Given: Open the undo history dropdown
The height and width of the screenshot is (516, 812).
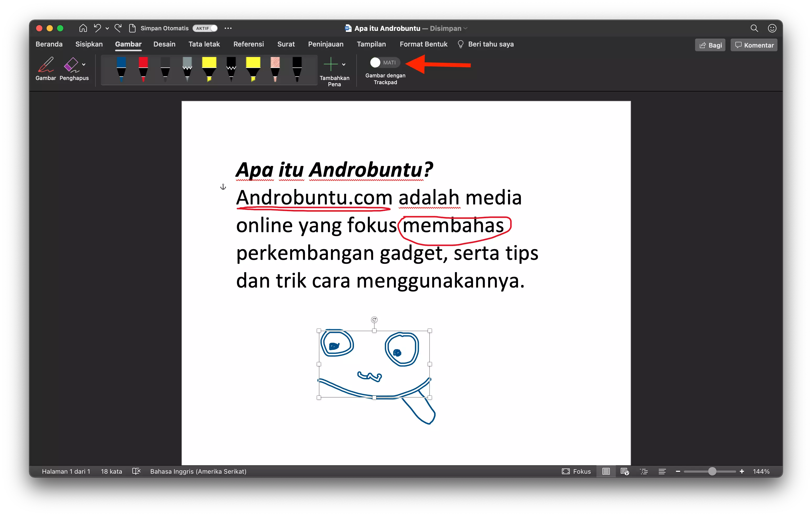Looking at the screenshot, I should (107, 28).
